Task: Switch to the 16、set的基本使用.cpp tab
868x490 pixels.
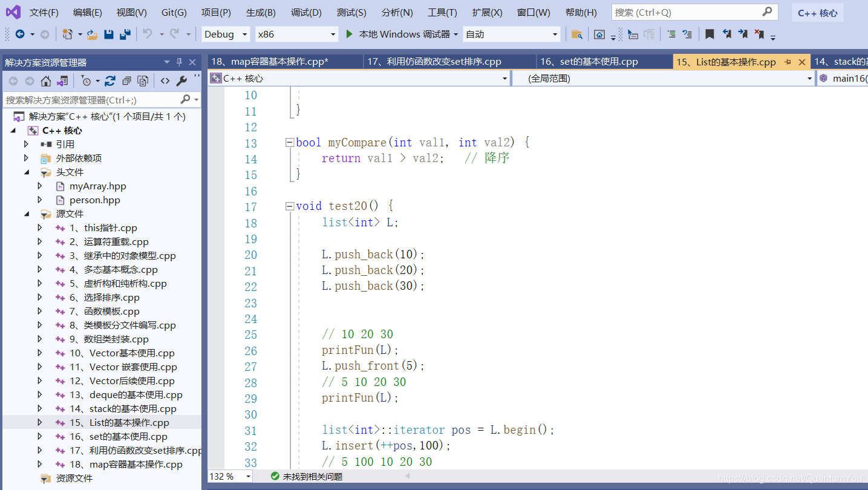Action: pyautogui.click(x=604, y=62)
